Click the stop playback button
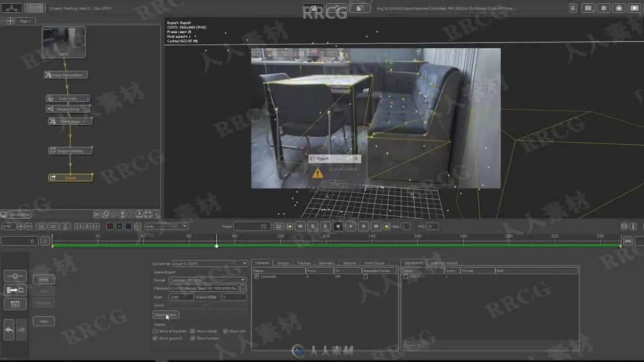Image resolution: width=644 pixels, height=362 pixels. point(338,226)
